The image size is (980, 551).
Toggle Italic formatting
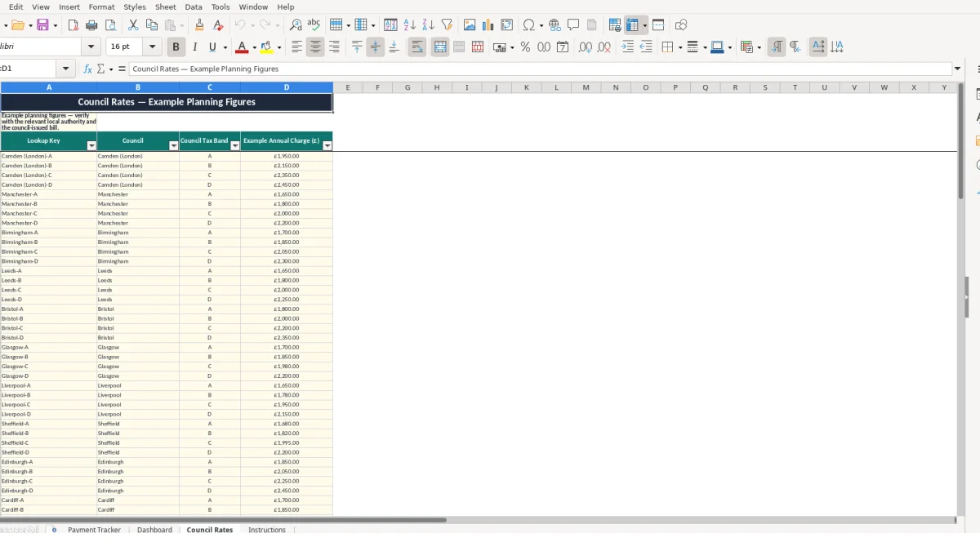[x=194, y=47]
